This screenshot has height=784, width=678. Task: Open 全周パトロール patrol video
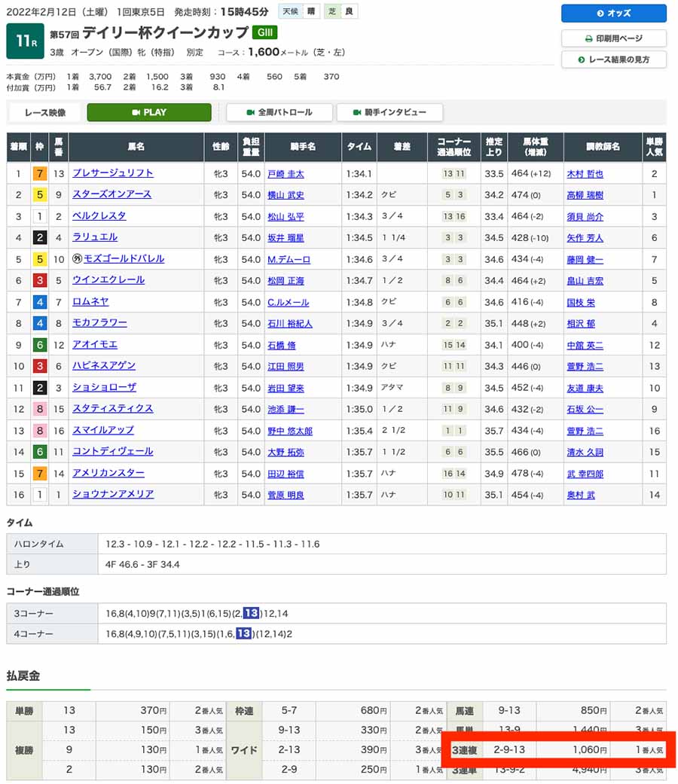[279, 112]
